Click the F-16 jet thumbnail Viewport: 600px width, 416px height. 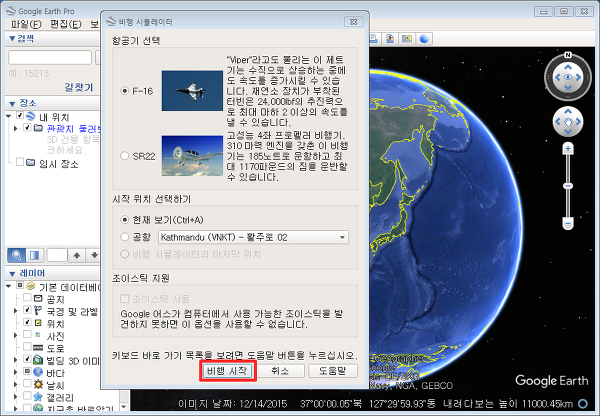pos(192,91)
